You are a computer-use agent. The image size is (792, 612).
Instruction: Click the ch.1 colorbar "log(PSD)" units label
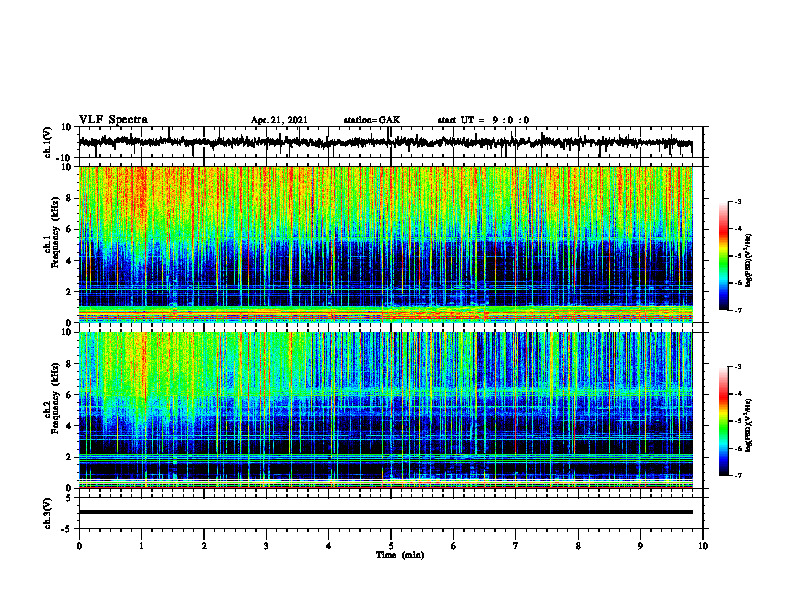pos(749,261)
